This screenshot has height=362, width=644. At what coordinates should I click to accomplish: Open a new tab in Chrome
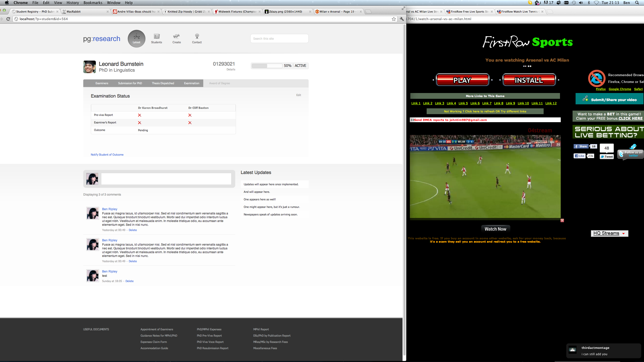click(x=368, y=12)
